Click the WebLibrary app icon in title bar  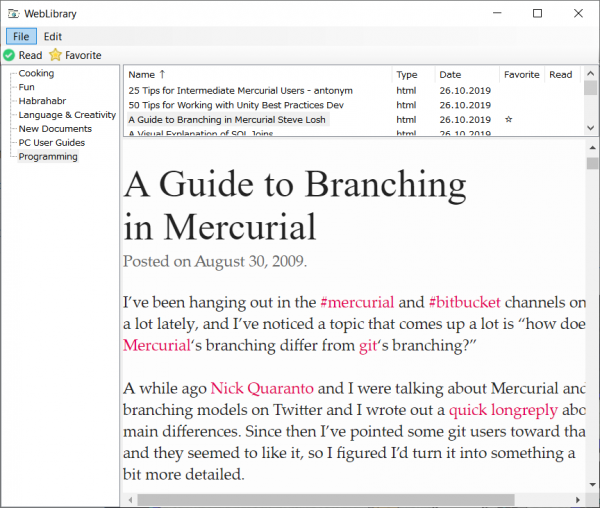pos(13,14)
